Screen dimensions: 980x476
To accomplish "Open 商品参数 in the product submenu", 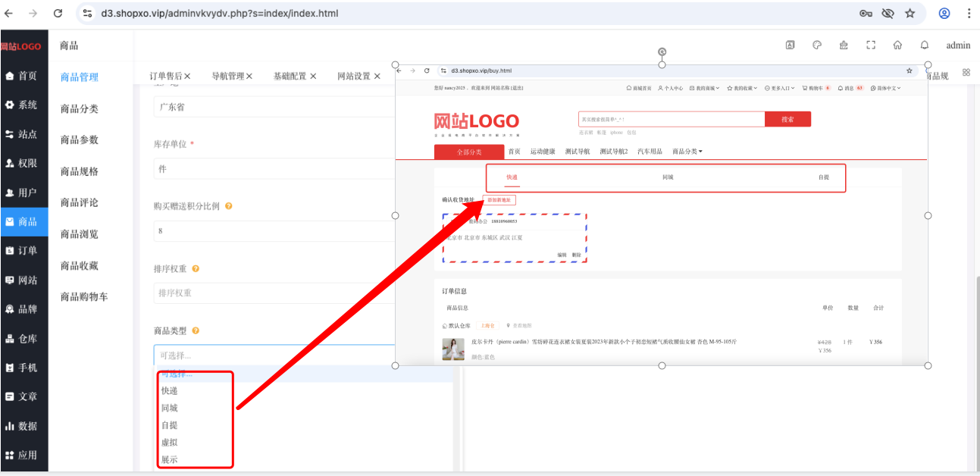I will (x=80, y=139).
